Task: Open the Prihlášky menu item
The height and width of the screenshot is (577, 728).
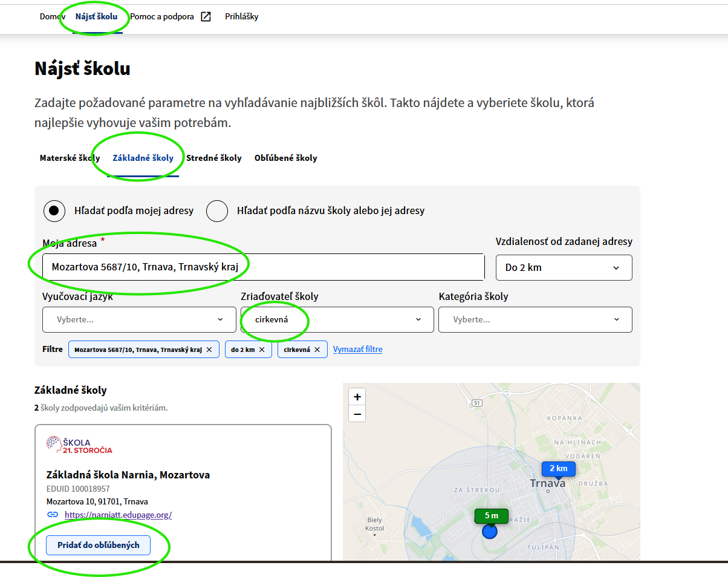Action: pyautogui.click(x=241, y=17)
